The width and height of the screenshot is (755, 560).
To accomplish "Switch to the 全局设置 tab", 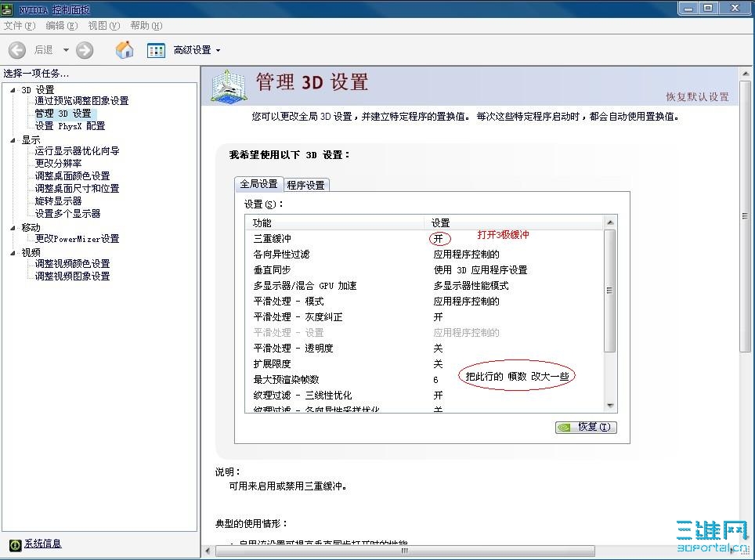I will tap(259, 184).
